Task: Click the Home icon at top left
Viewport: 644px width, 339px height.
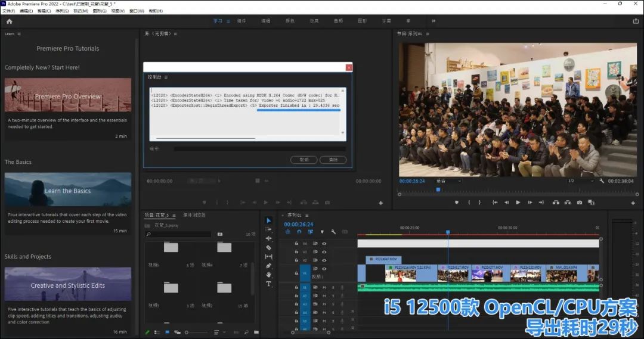Action: pyautogui.click(x=9, y=21)
